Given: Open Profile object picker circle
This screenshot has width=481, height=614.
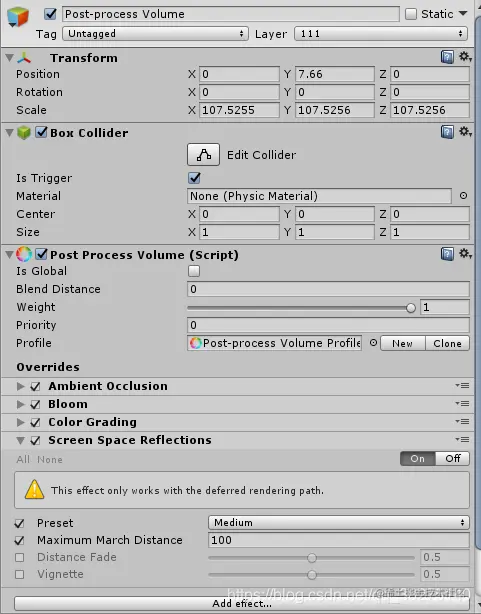Looking at the screenshot, I should pos(373,343).
